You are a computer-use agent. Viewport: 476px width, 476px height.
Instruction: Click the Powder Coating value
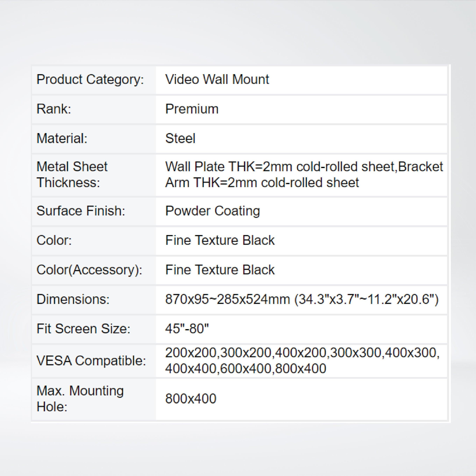click(x=212, y=211)
